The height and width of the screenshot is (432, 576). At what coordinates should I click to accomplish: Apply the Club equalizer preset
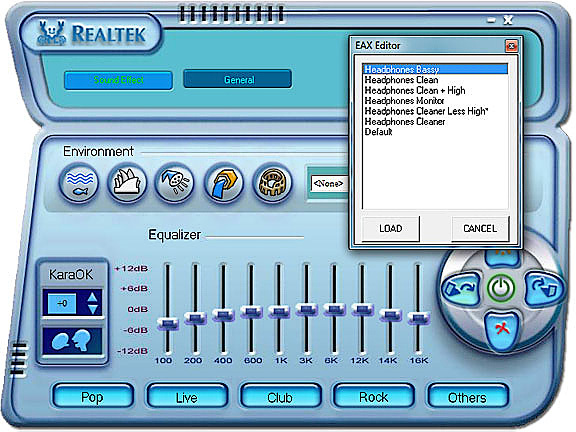[x=280, y=397]
